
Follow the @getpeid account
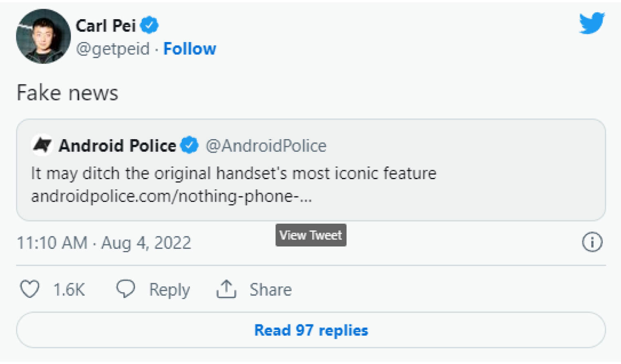[x=190, y=49]
